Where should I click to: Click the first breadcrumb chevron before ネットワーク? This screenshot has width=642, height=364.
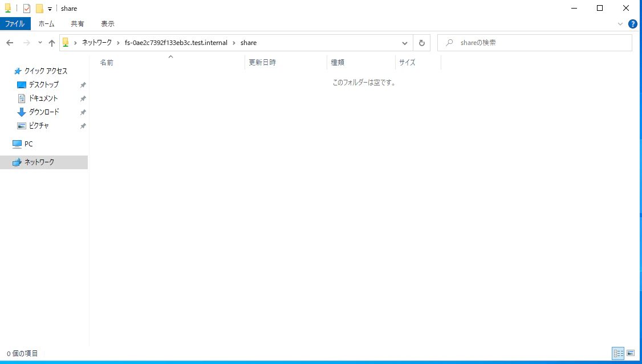(75, 43)
